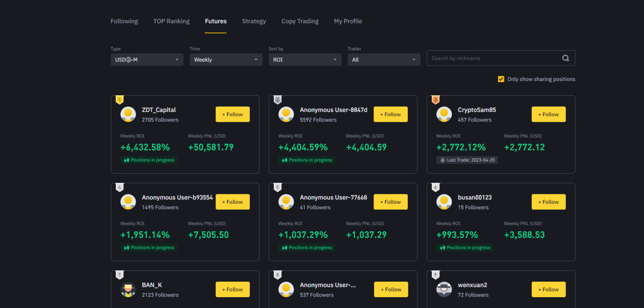Switch to the Copy Trading tab
644x308 pixels.
tap(300, 21)
